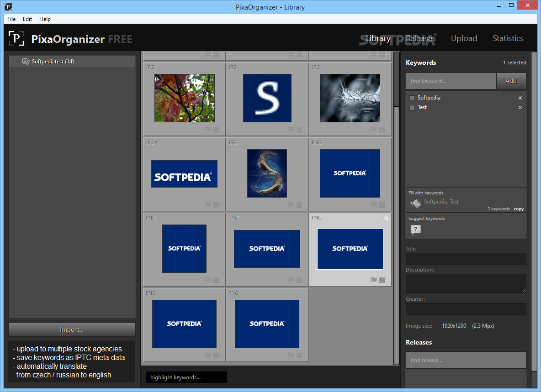
Task: Click the square marker on frosty branch thumbnail
Action: pyautogui.click(x=382, y=130)
